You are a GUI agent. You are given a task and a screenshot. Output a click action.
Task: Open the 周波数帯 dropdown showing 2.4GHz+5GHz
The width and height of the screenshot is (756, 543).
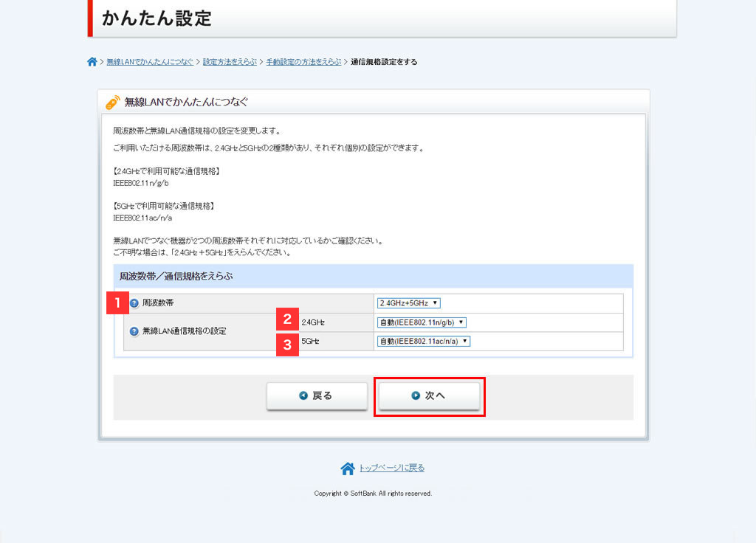click(408, 303)
